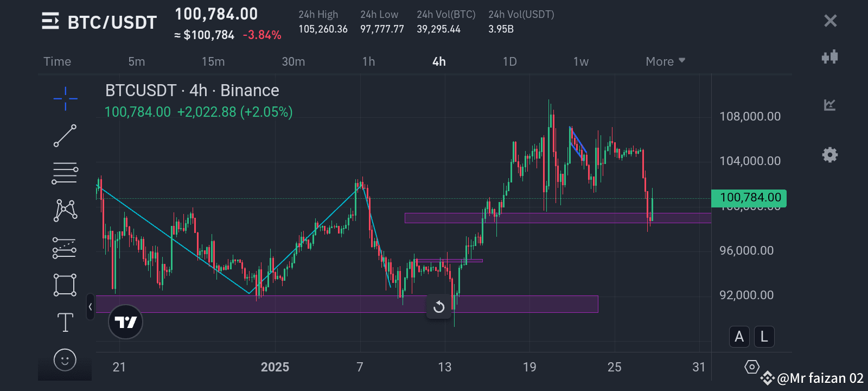
Task: Switch to the 30m timeframe
Action: (x=293, y=61)
